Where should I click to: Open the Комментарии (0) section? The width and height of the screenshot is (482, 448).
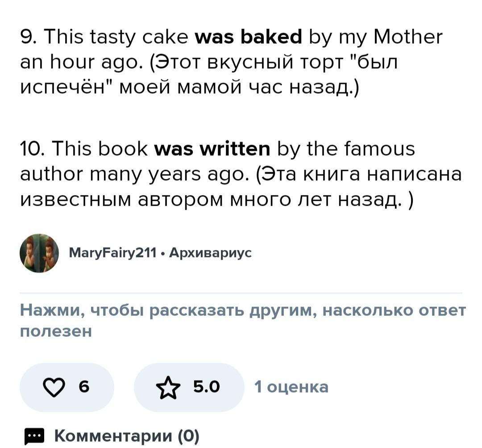coord(127,436)
